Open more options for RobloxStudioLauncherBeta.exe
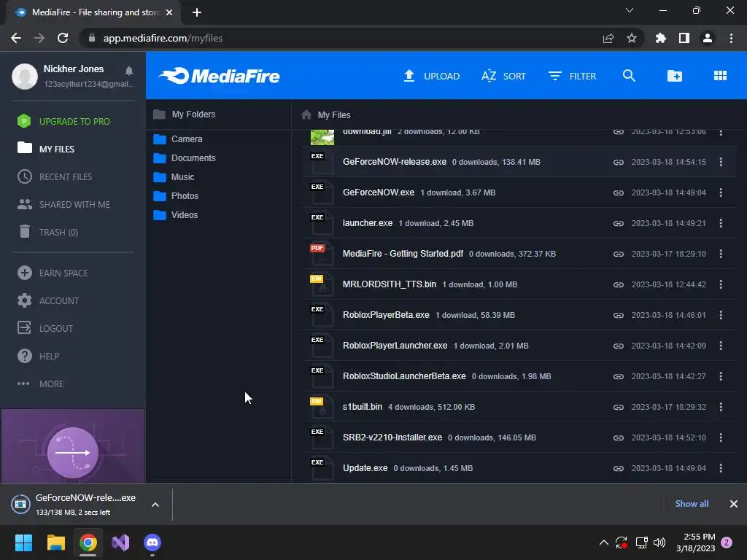 pyautogui.click(x=721, y=376)
